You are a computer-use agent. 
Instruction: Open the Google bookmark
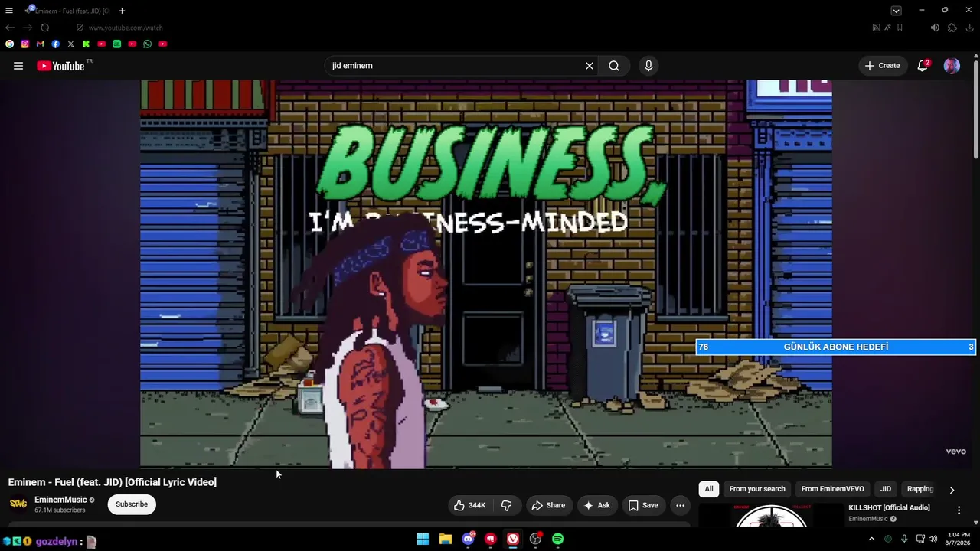(10, 44)
